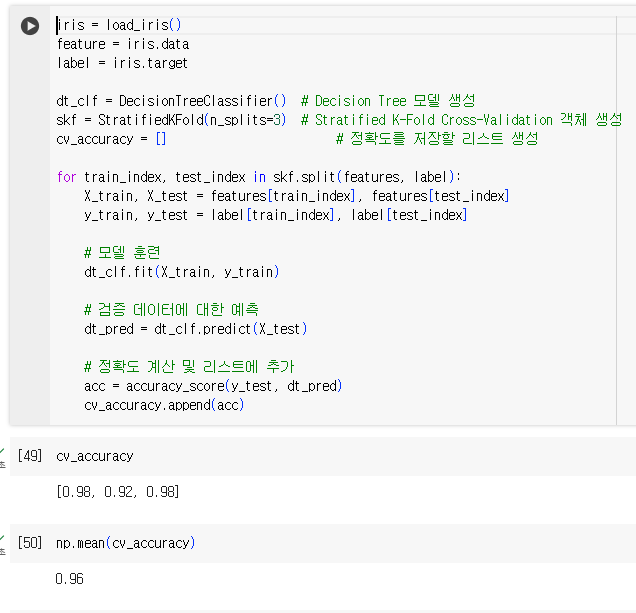Click the executed-cell counter [49]

pos(30,456)
